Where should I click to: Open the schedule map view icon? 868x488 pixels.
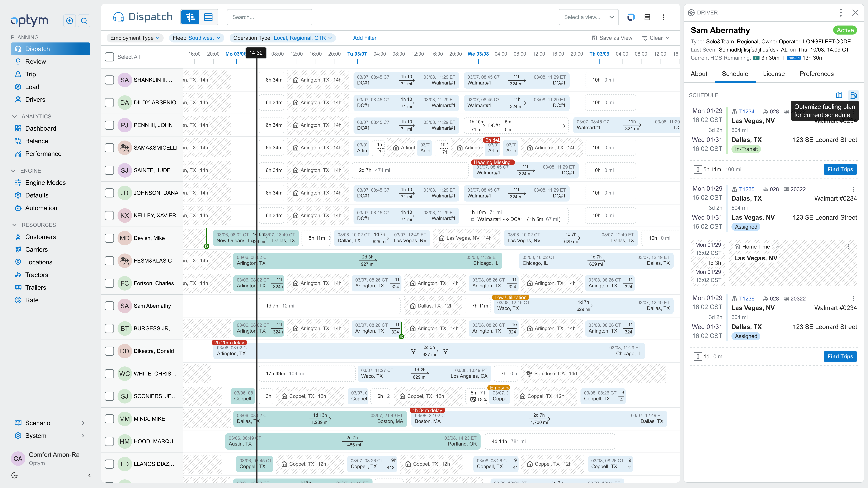tap(839, 95)
